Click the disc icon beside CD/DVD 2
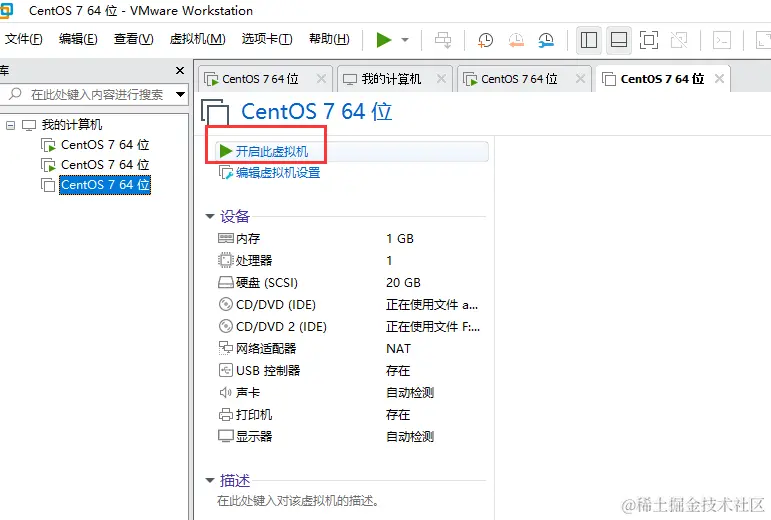The width and height of the screenshot is (771, 520). [226, 326]
